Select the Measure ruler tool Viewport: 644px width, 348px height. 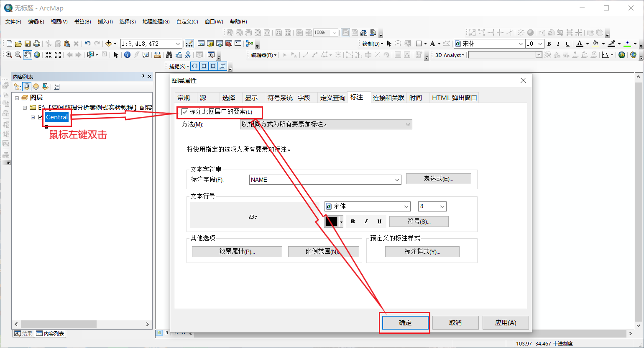click(158, 55)
